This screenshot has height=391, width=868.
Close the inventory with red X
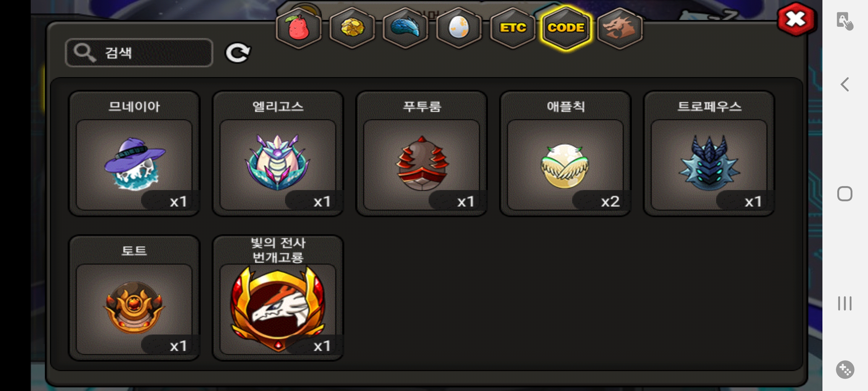pos(796,19)
